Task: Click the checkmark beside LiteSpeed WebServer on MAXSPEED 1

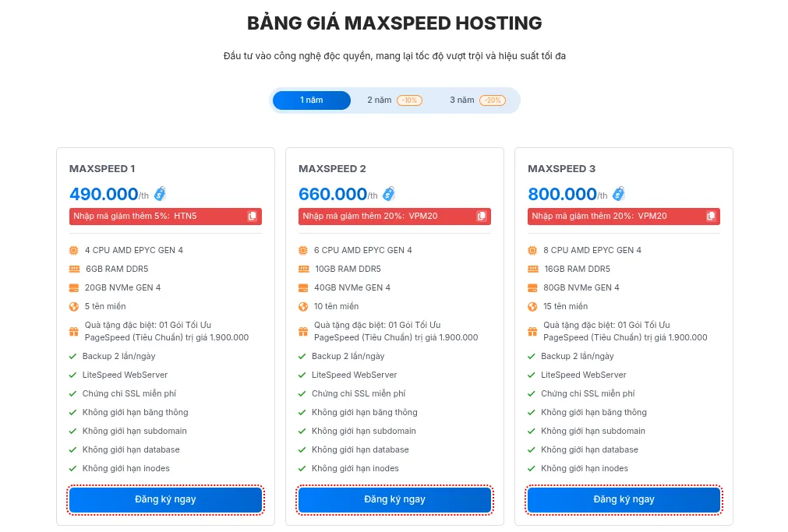Action: (x=72, y=375)
